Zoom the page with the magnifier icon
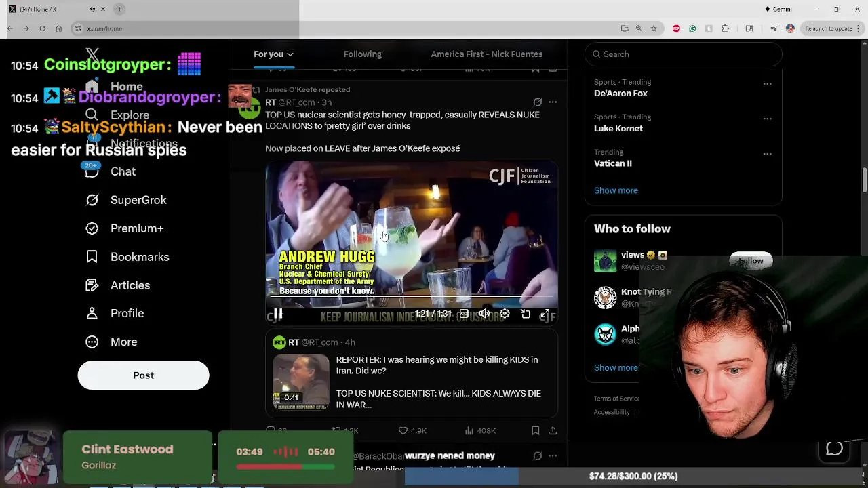This screenshot has width=868, height=488. pyautogui.click(x=639, y=28)
